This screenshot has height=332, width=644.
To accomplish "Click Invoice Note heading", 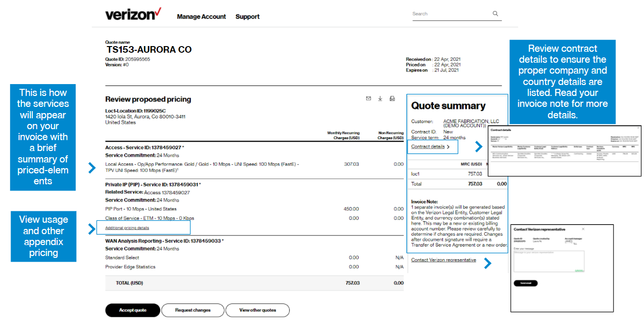I will click(x=425, y=202).
